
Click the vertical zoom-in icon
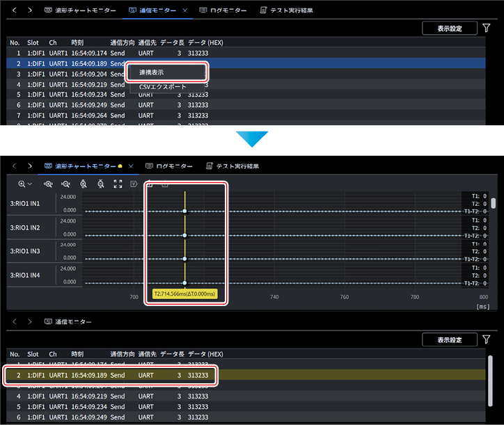click(84, 184)
